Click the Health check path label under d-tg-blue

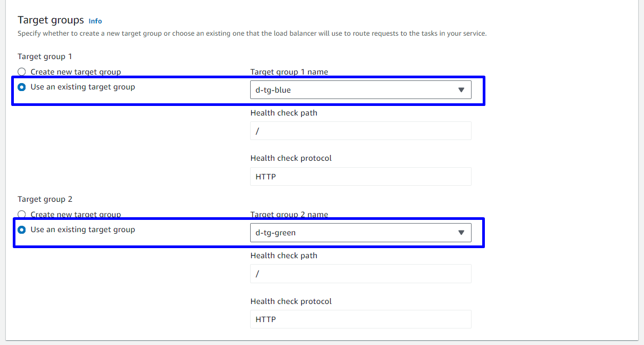point(284,113)
